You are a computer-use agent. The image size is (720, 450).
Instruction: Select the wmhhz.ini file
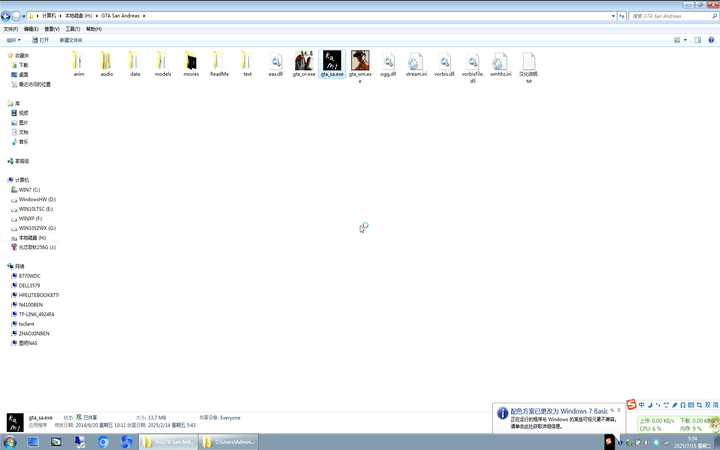[x=501, y=64]
